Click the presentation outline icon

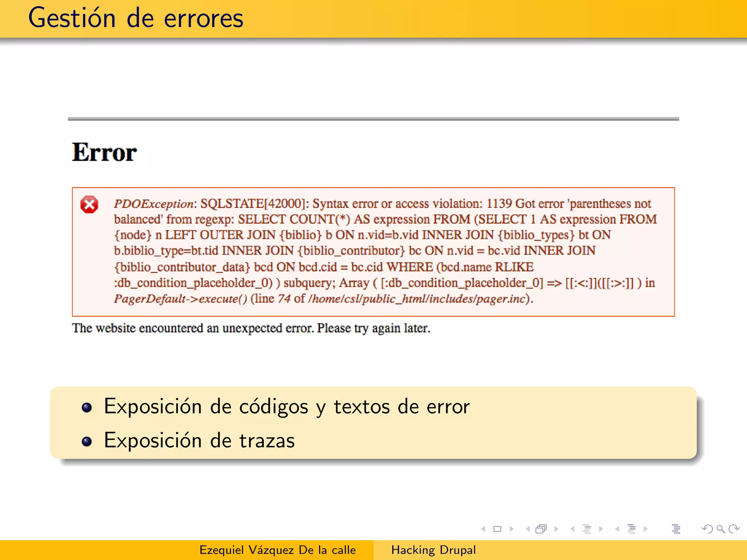(676, 529)
